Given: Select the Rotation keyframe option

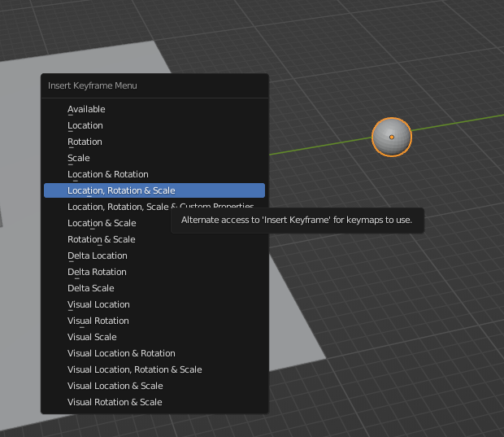Looking at the screenshot, I should [x=154, y=142].
